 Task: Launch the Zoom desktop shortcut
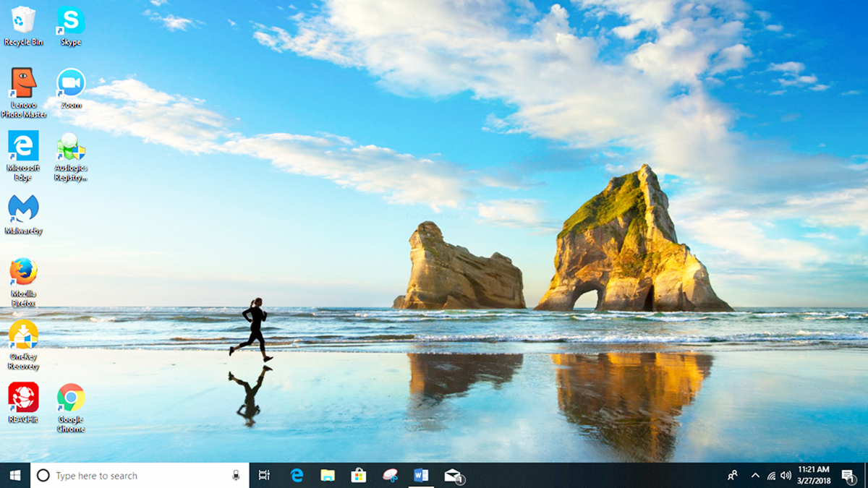tap(71, 89)
